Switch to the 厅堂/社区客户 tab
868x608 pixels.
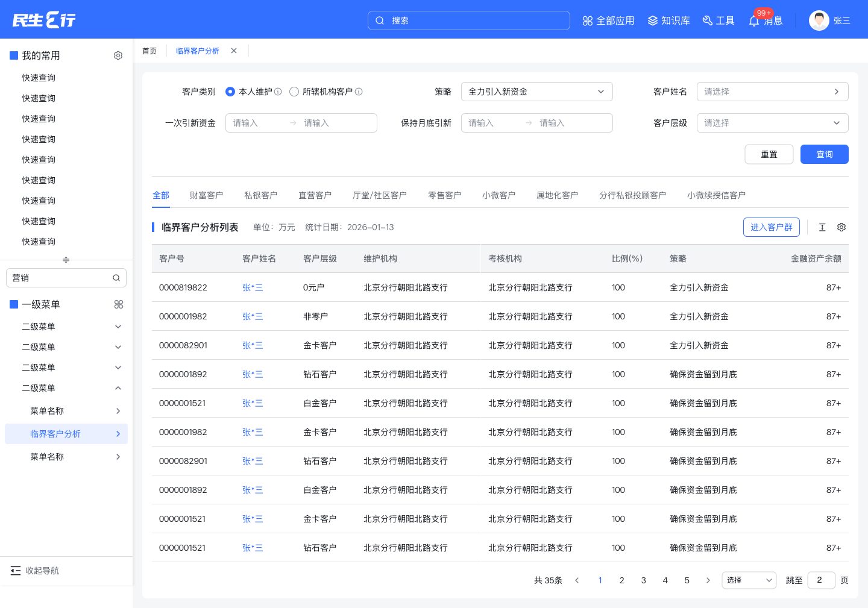pos(379,195)
